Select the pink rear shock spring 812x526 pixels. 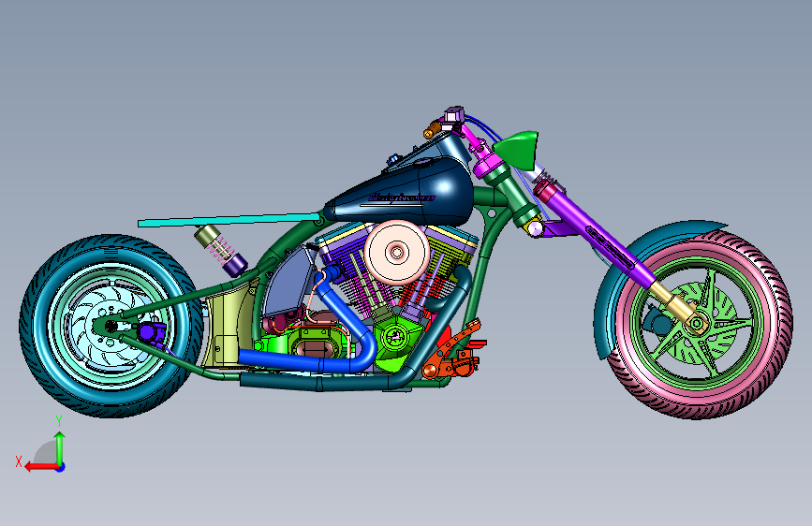tap(220, 249)
